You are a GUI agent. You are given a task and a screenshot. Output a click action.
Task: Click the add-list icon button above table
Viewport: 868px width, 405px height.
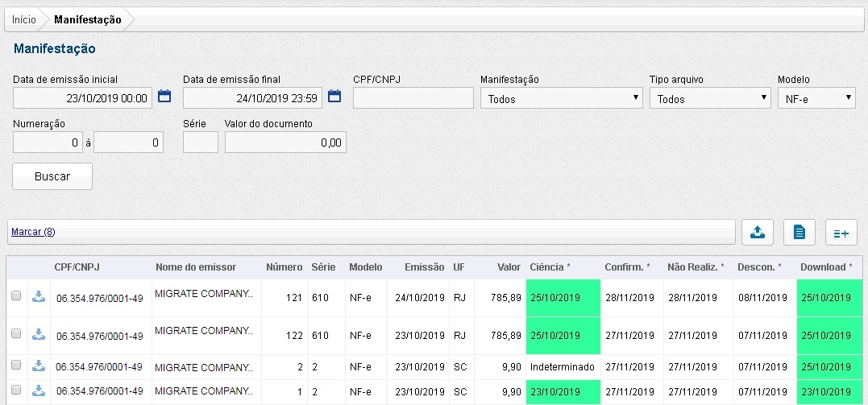(841, 232)
